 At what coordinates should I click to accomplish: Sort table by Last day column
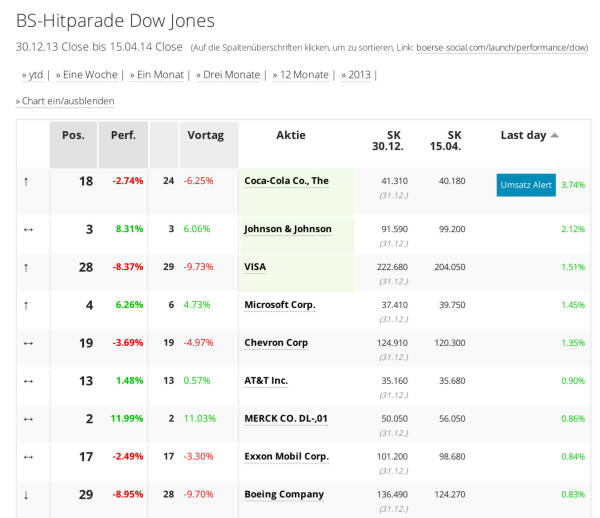tap(524, 135)
